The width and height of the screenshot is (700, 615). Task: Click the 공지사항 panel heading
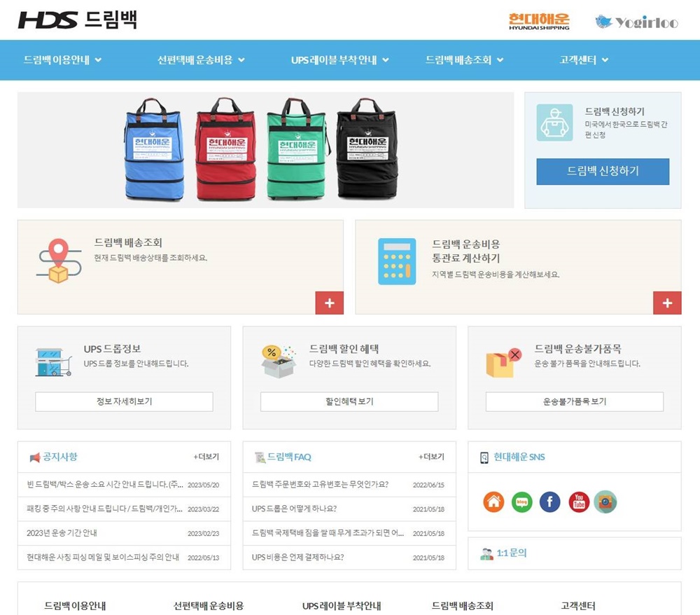point(59,457)
